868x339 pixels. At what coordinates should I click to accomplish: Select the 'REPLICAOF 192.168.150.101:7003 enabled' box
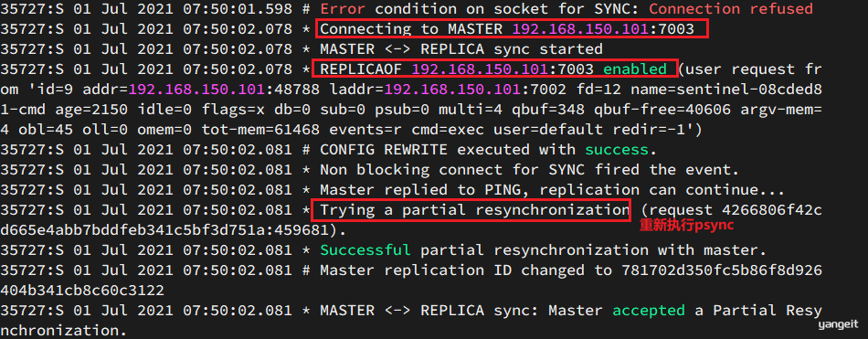point(496,69)
